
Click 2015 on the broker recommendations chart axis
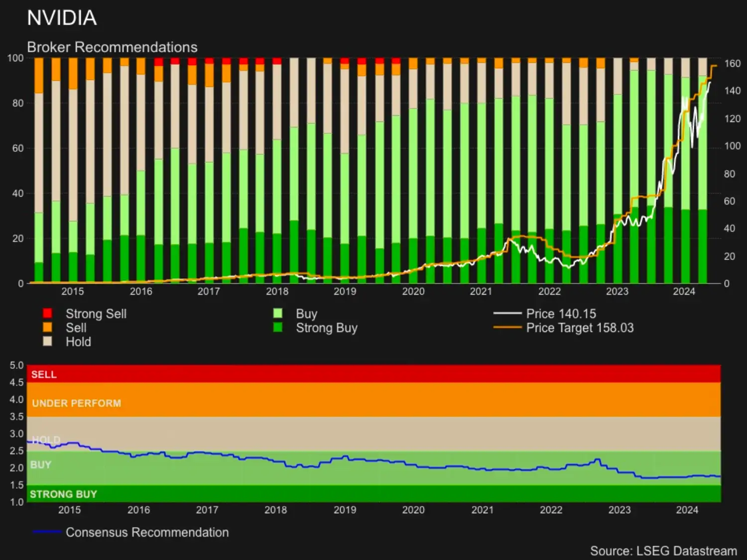click(x=73, y=291)
